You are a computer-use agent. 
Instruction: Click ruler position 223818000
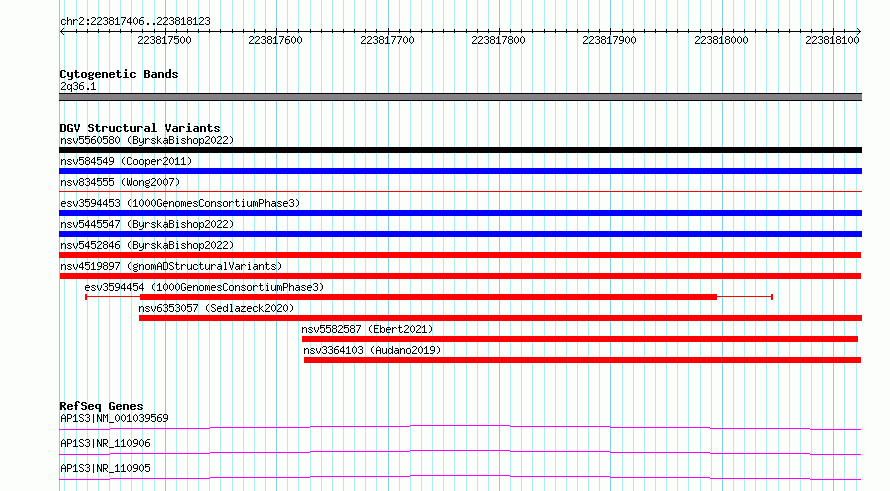(x=721, y=40)
